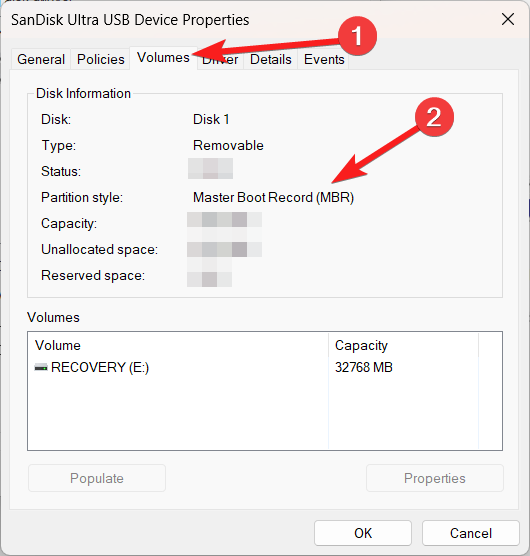Click the Disk 1 value
The width and height of the screenshot is (530, 556).
(x=211, y=119)
